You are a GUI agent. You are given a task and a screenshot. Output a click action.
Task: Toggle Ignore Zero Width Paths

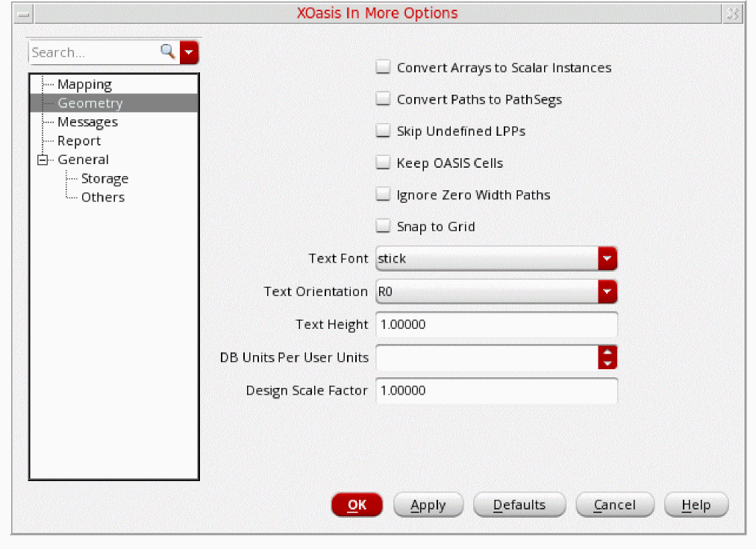pos(383,195)
